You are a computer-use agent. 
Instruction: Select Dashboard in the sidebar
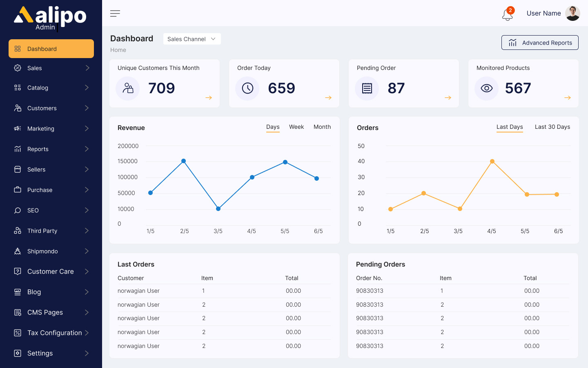pyautogui.click(x=51, y=49)
